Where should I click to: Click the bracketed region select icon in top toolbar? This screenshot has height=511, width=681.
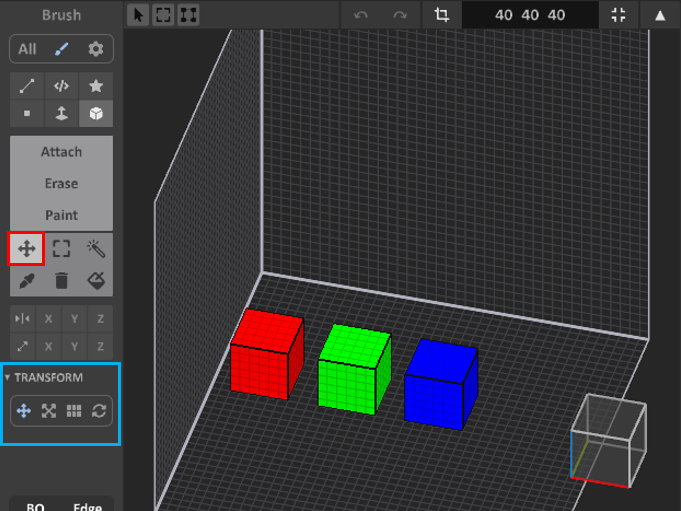click(188, 15)
